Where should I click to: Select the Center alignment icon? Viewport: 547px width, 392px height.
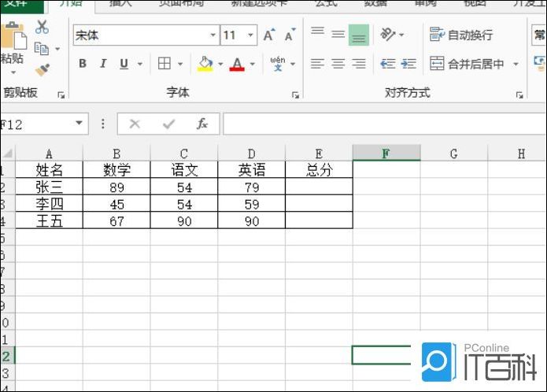tap(338, 64)
